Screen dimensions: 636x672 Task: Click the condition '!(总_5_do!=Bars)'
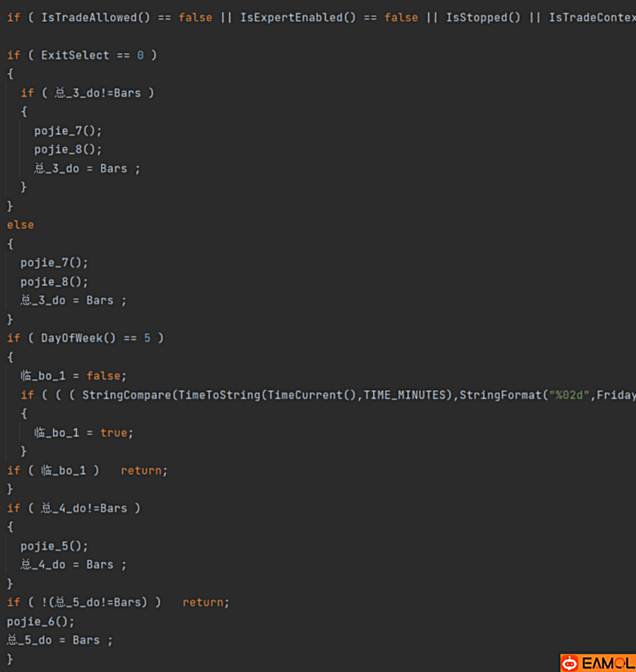pyautogui.click(x=94, y=603)
